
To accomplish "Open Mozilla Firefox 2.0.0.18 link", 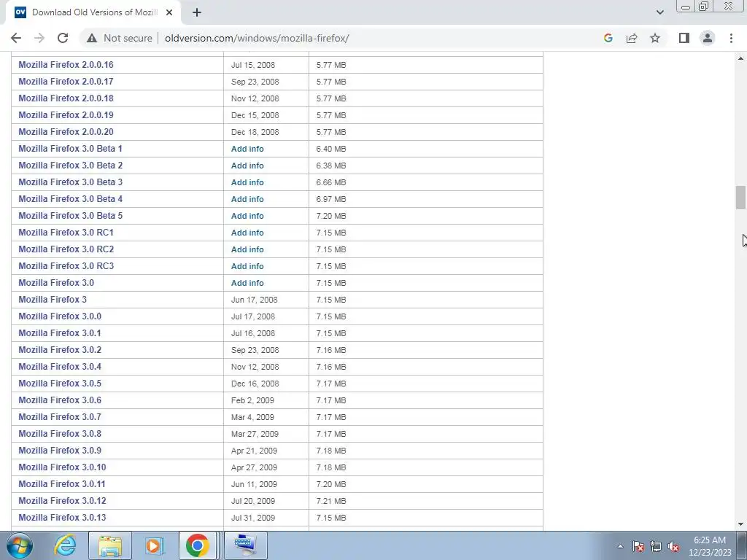I will click(x=66, y=98).
